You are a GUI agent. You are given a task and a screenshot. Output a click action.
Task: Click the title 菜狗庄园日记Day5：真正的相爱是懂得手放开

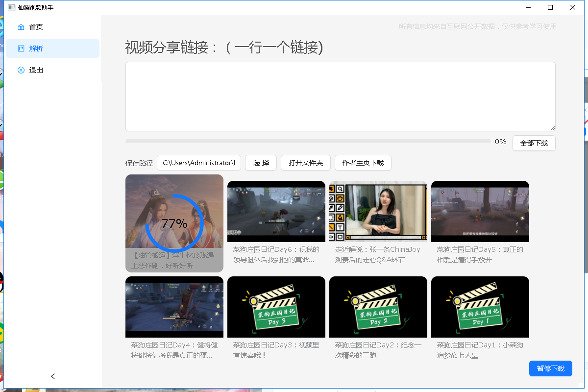point(480,255)
